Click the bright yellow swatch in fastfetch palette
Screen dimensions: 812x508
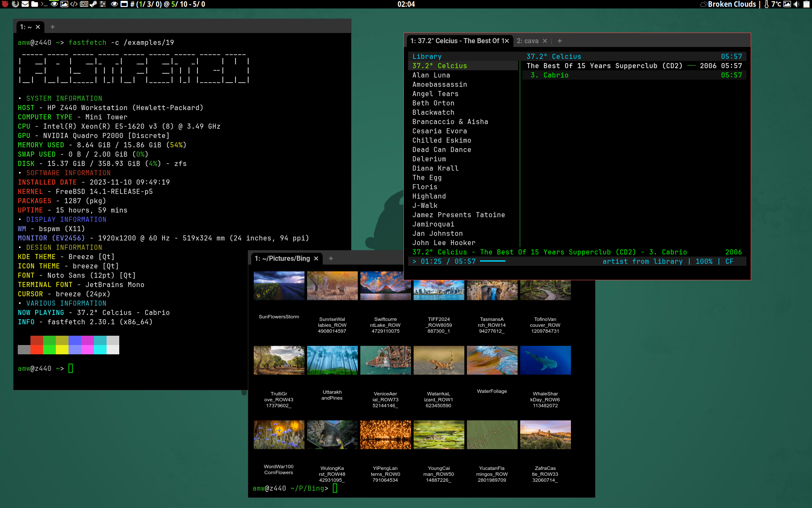pos(62,350)
